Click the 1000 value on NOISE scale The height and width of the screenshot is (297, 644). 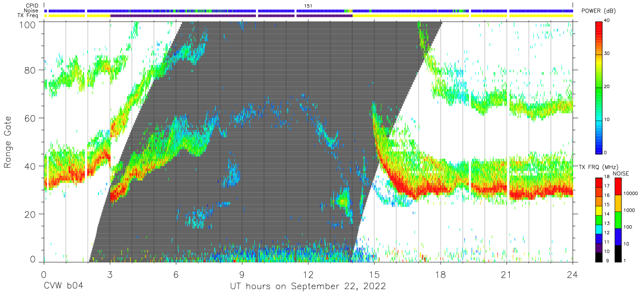[630, 211]
